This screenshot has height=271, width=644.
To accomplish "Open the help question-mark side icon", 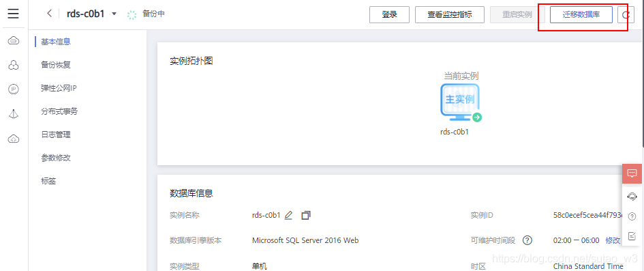I will pyautogui.click(x=632, y=216).
